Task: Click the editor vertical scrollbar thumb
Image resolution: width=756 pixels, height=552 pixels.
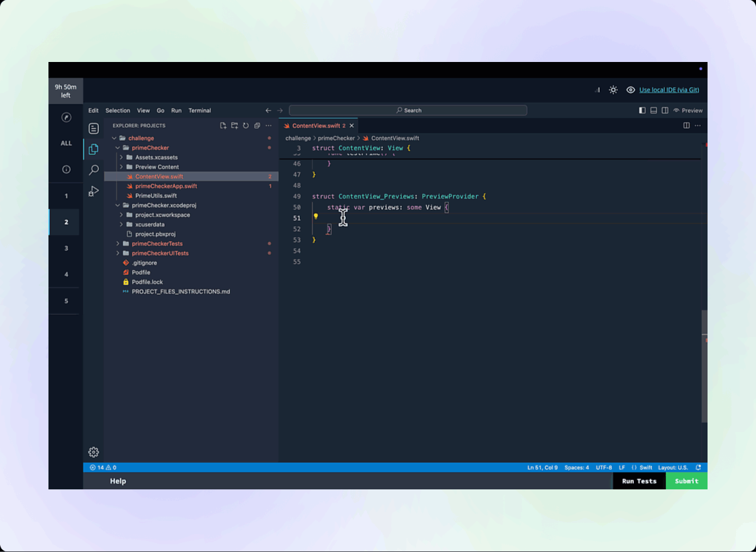Action: pyautogui.click(x=704, y=366)
